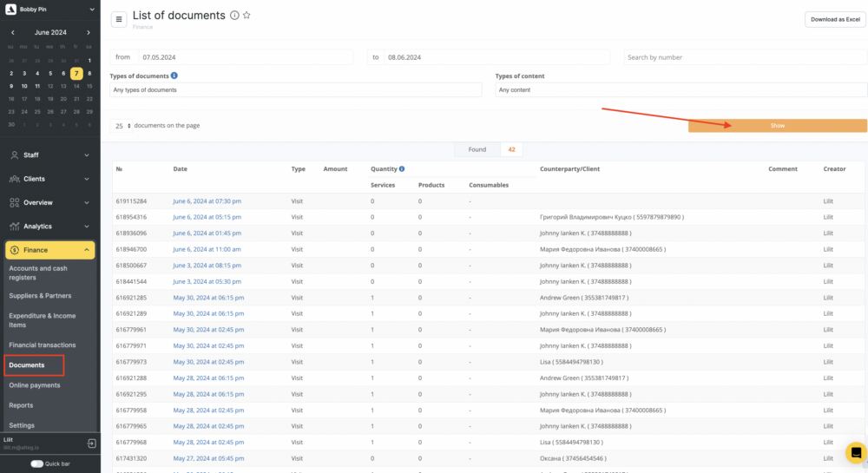Viewport: 868px width, 473px height.
Task: Open the chat support widget
Action: 856,452
